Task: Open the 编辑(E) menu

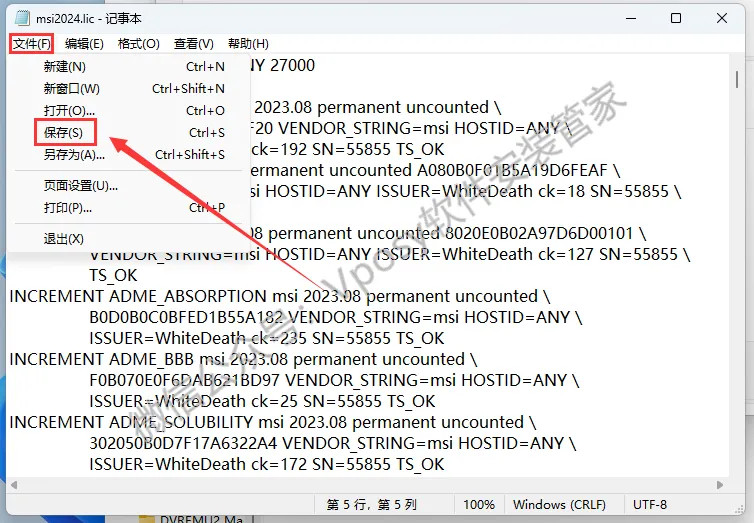Action: (84, 44)
